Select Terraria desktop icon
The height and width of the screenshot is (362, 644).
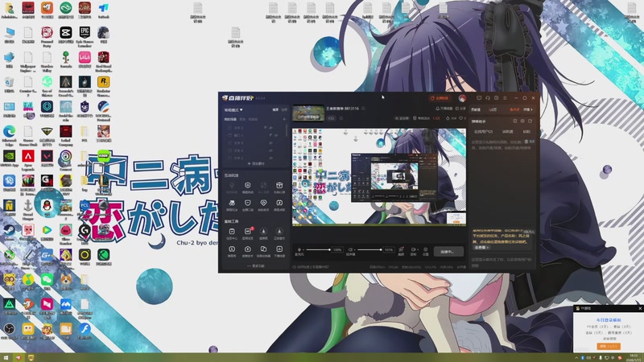coord(66,60)
